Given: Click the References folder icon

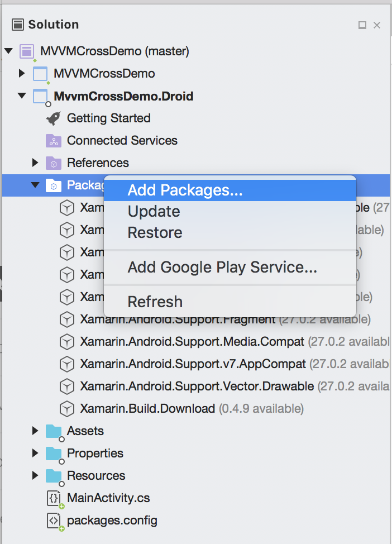Looking at the screenshot, I should pos(53,163).
